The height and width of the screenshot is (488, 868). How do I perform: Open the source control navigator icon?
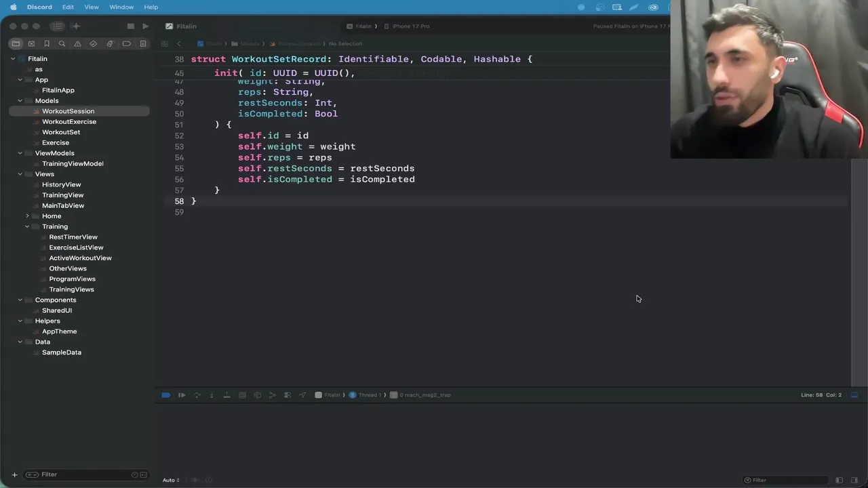[x=31, y=43]
